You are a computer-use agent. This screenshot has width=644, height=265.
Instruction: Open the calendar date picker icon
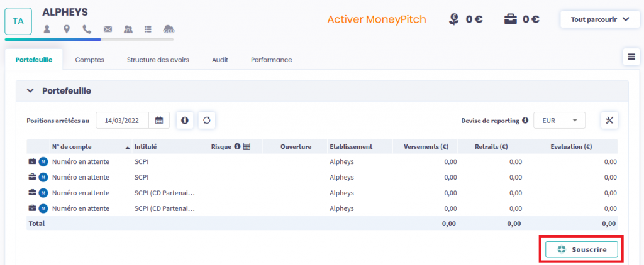159,121
